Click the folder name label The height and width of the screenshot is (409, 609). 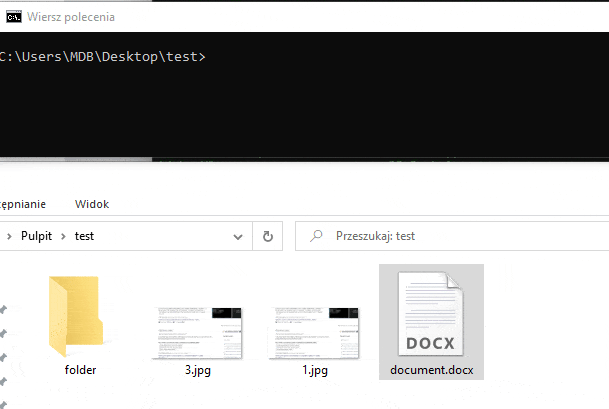(x=80, y=370)
